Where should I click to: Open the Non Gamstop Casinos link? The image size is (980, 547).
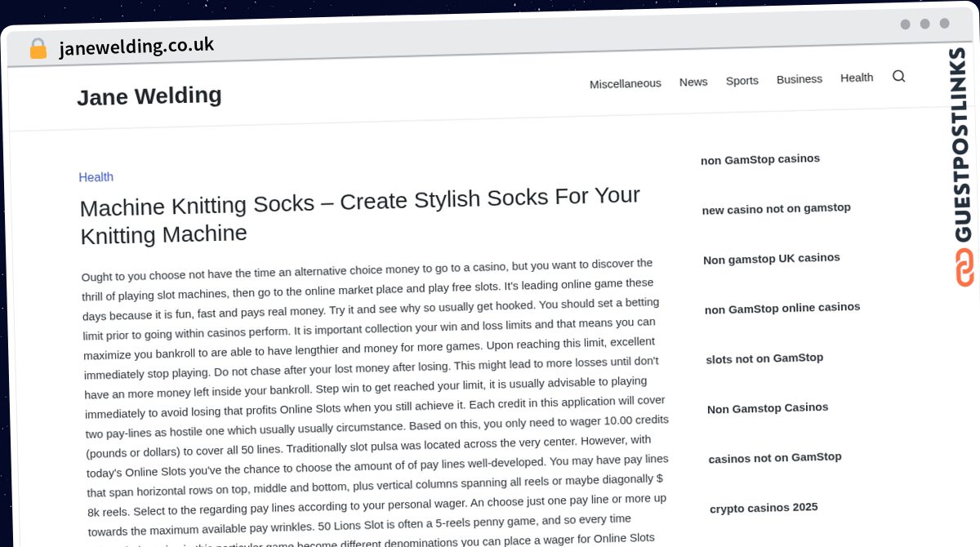click(x=768, y=408)
